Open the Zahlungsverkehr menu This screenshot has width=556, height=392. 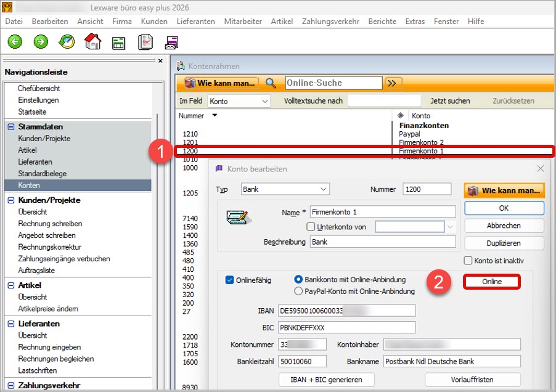pyautogui.click(x=330, y=21)
